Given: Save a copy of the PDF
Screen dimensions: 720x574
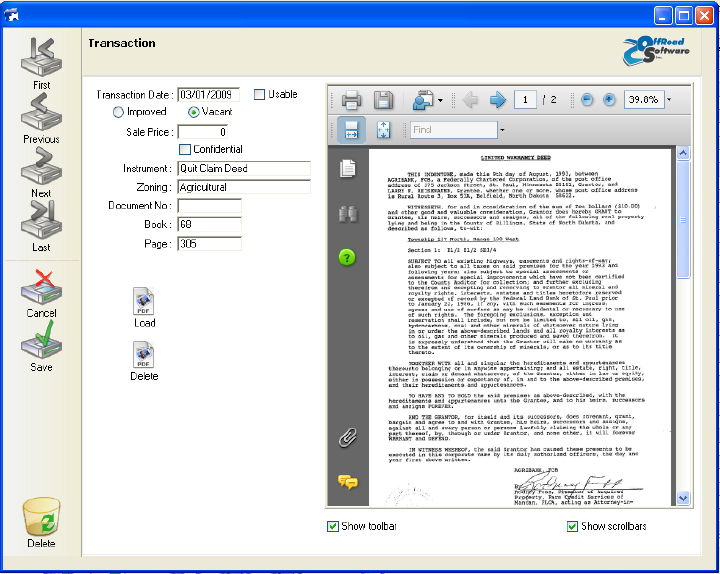Looking at the screenshot, I should tap(383, 100).
